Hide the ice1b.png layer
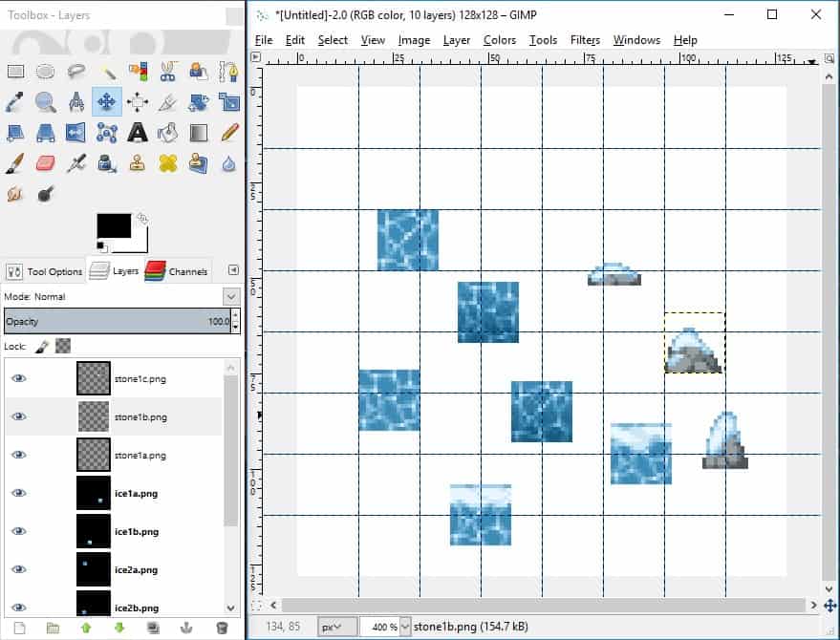This screenshot has height=640, width=840. [19, 531]
